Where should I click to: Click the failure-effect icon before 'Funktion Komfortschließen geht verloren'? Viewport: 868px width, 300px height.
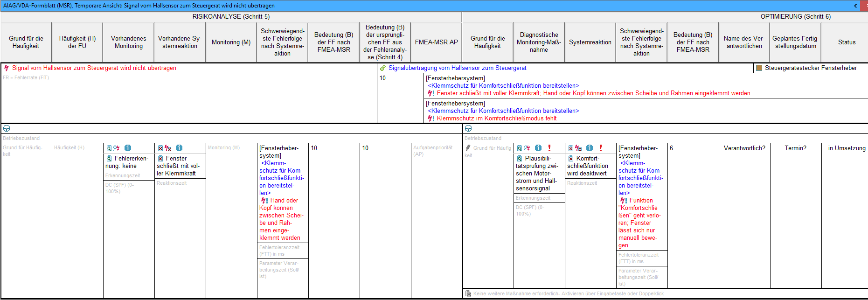624,201
